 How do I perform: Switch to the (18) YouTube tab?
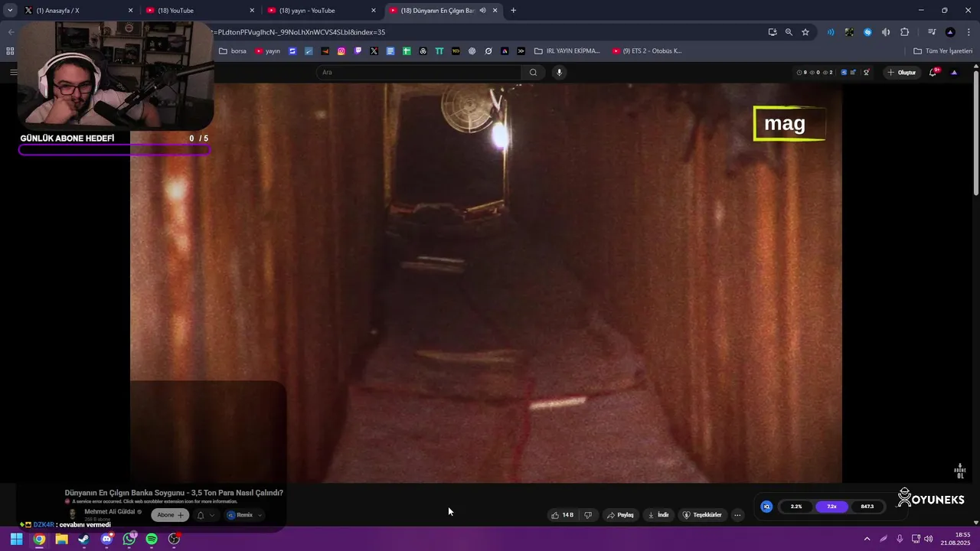tap(199, 11)
